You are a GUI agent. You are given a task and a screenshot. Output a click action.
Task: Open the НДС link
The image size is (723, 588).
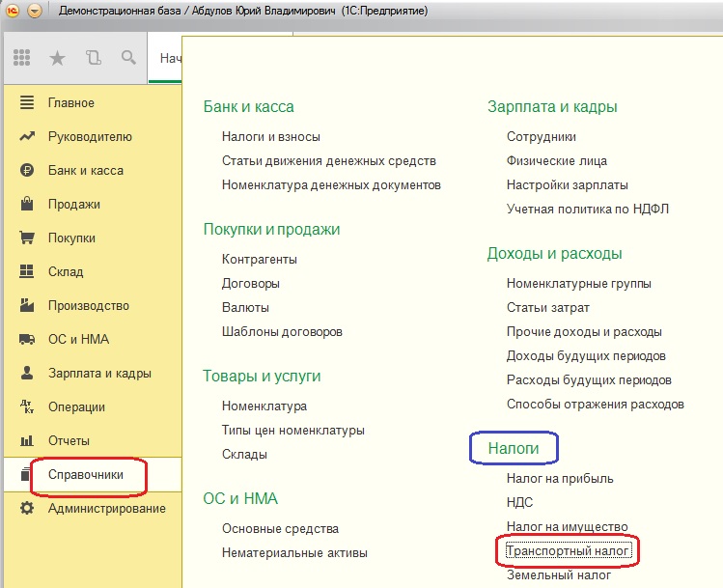[519, 502]
